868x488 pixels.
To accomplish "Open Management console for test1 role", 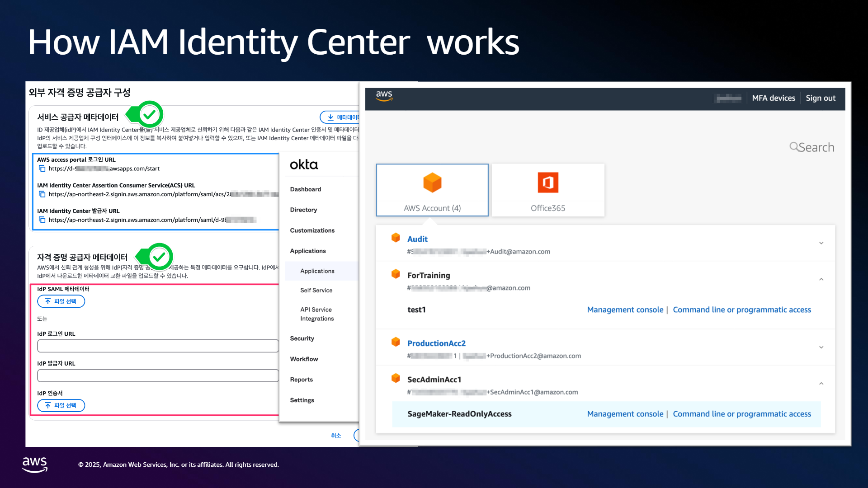I will [x=625, y=310].
